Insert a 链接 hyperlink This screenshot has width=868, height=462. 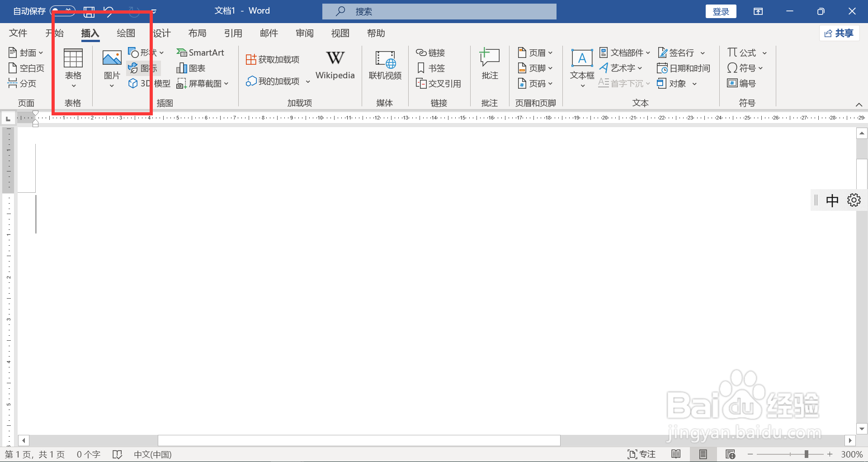pyautogui.click(x=430, y=53)
